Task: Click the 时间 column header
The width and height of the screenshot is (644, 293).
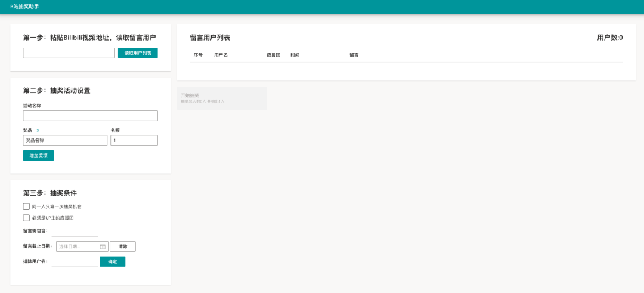Action: tap(295, 55)
